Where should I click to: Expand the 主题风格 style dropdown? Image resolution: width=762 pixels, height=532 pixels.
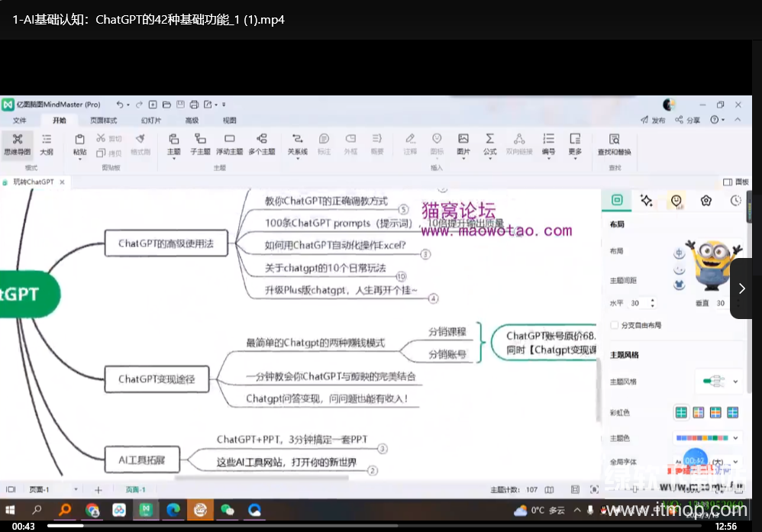[735, 381]
